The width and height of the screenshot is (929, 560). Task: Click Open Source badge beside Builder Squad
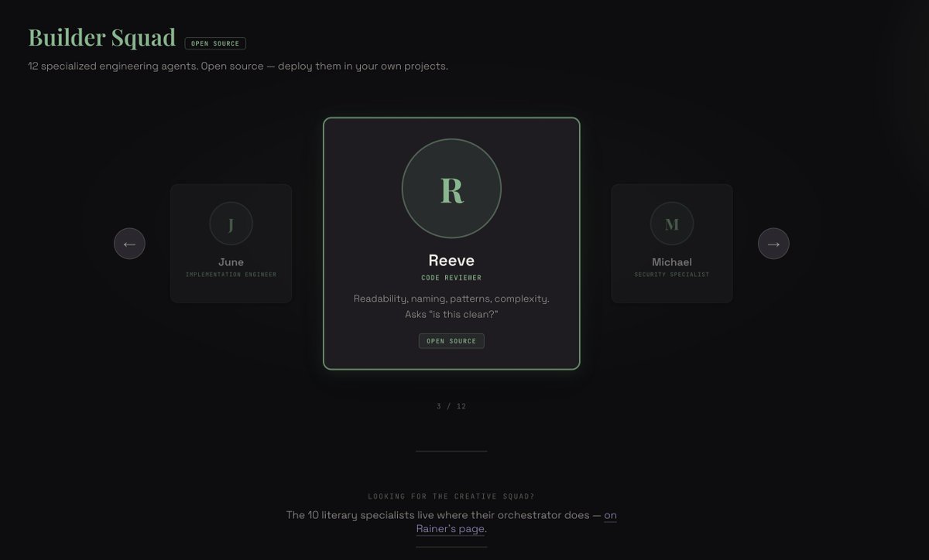tap(215, 43)
